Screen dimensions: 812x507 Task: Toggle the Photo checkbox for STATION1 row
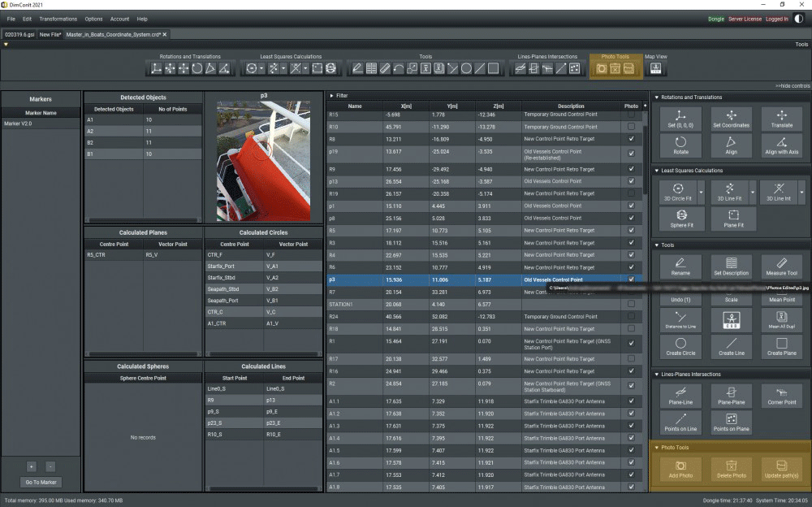tap(632, 304)
